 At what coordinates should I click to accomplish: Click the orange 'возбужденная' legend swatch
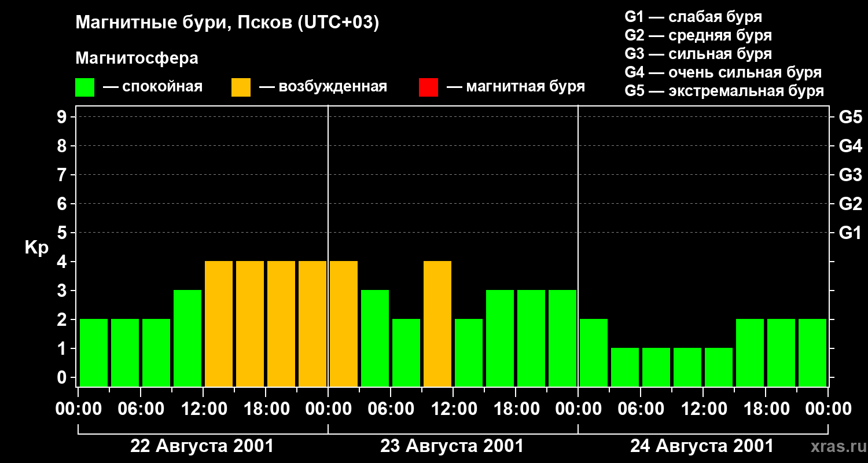coord(241,87)
